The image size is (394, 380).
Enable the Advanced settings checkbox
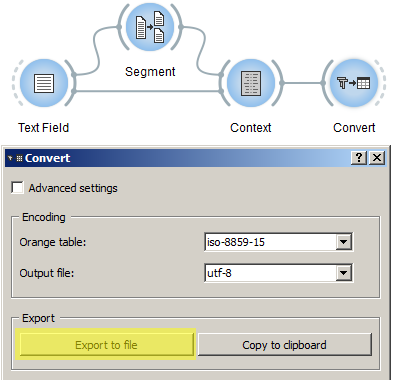pyautogui.click(x=17, y=188)
